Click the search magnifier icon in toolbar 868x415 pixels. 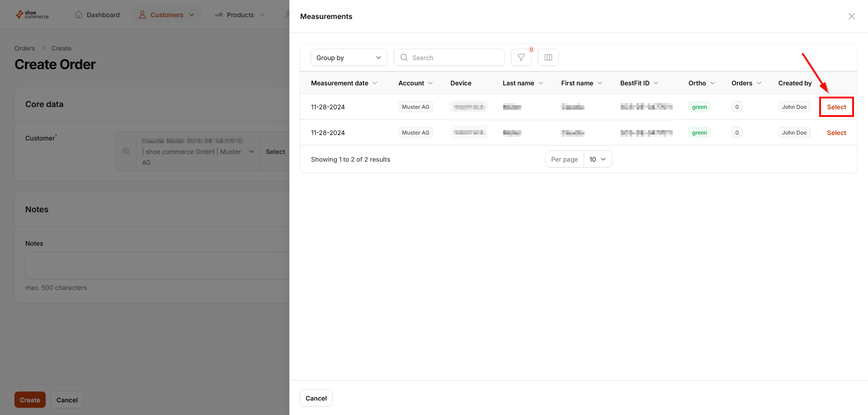pos(404,57)
